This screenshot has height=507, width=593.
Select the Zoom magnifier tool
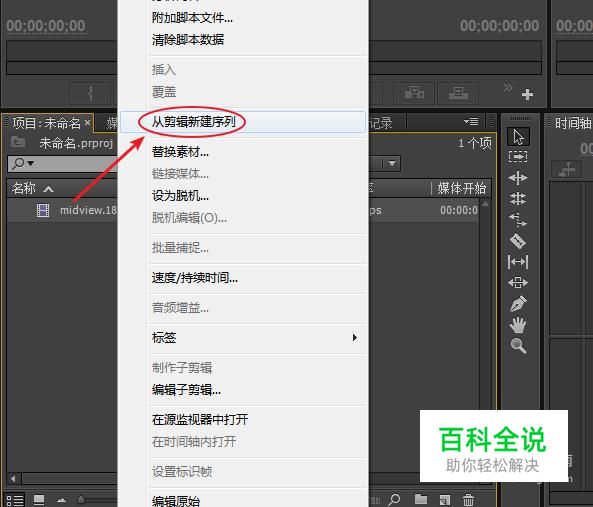(x=518, y=346)
